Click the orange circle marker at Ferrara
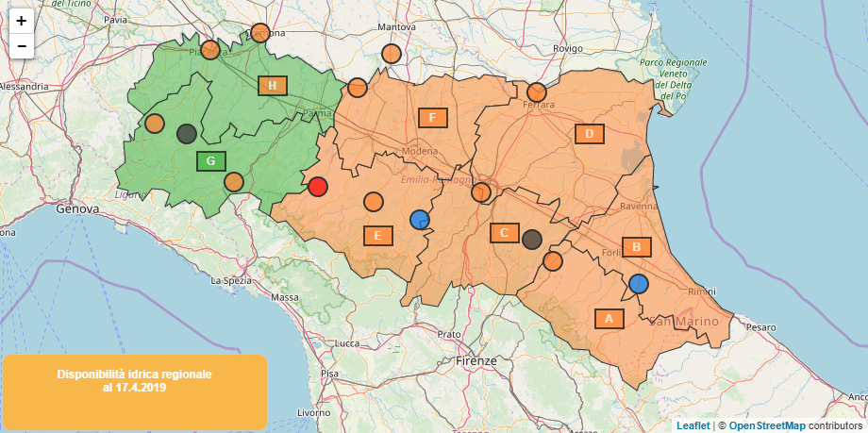Viewport: 868px width, 433px height. (537, 92)
